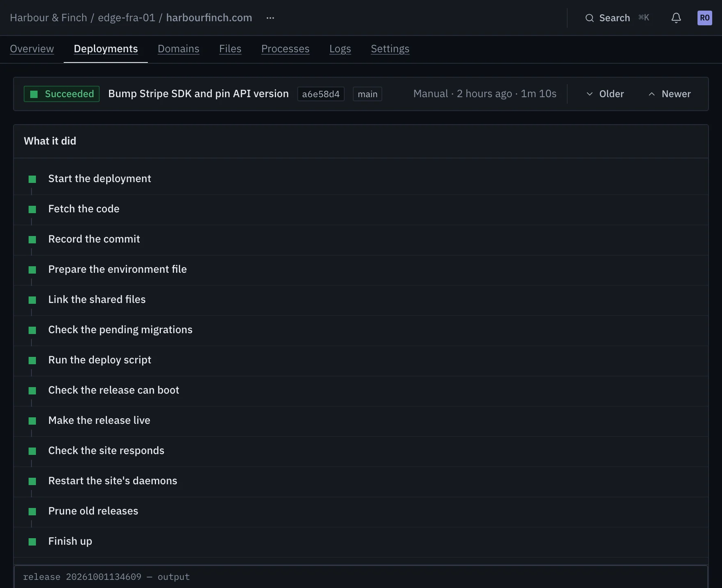The height and width of the screenshot is (588, 722).
Task: Click green status square of Start the deployment
Action: (x=32, y=179)
